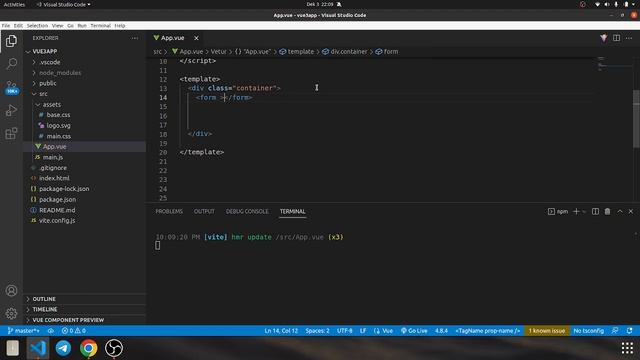Select the Terminal tab
The width and height of the screenshot is (640, 360).
point(292,211)
